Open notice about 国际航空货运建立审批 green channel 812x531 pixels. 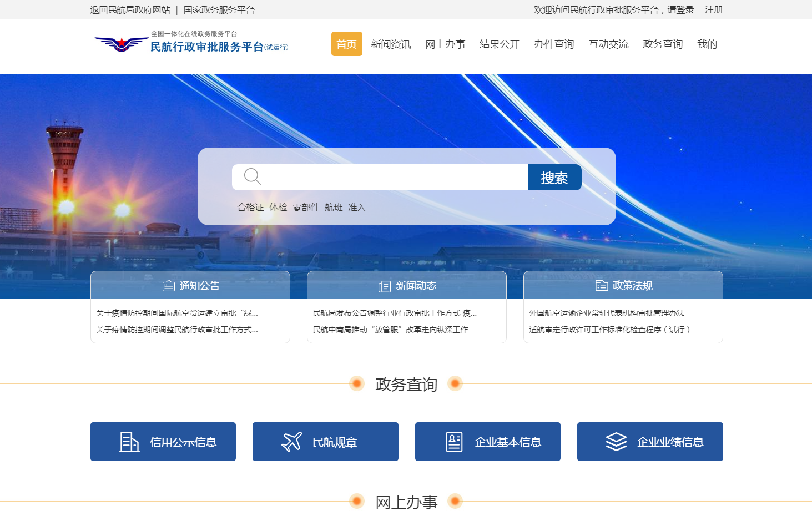pyautogui.click(x=177, y=313)
